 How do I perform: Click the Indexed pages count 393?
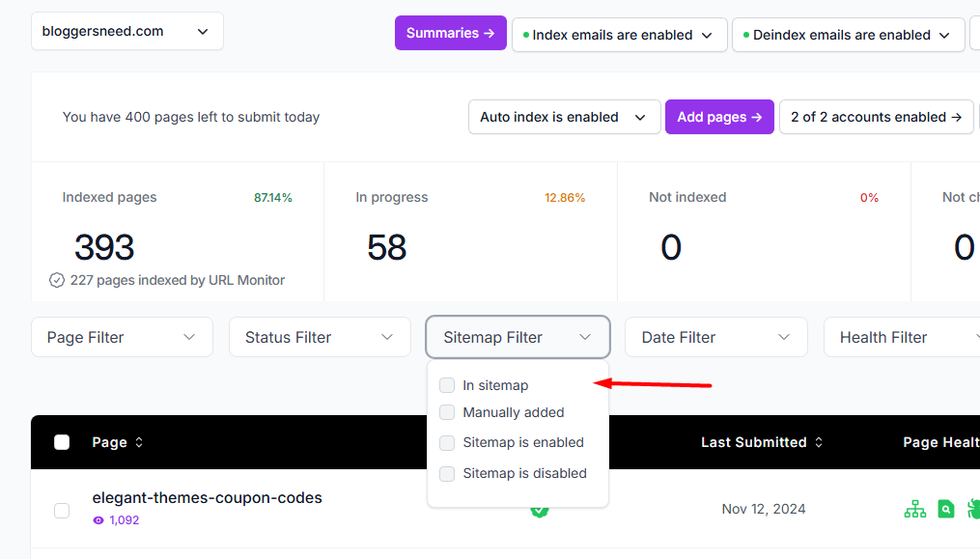[104, 247]
